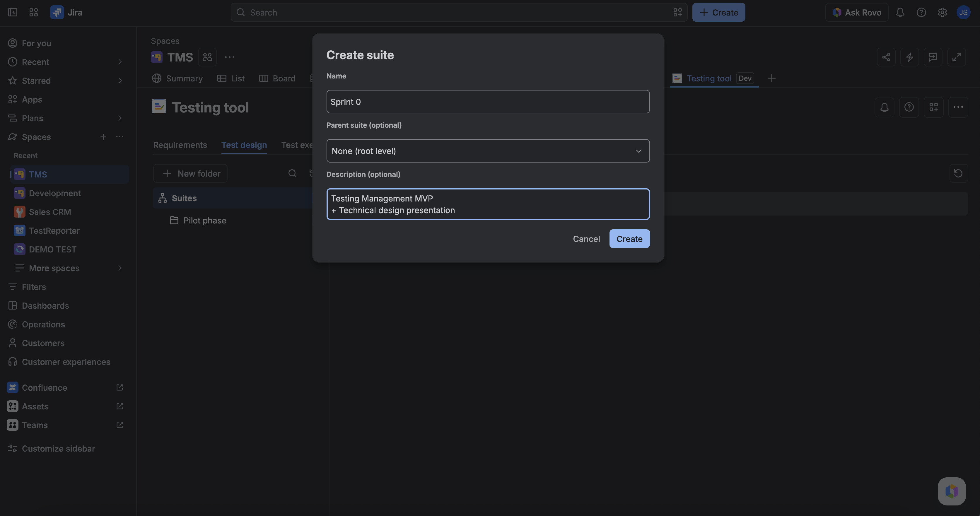Search suites with the magnifier icon
Screen dimensions: 980x516
[292, 173]
